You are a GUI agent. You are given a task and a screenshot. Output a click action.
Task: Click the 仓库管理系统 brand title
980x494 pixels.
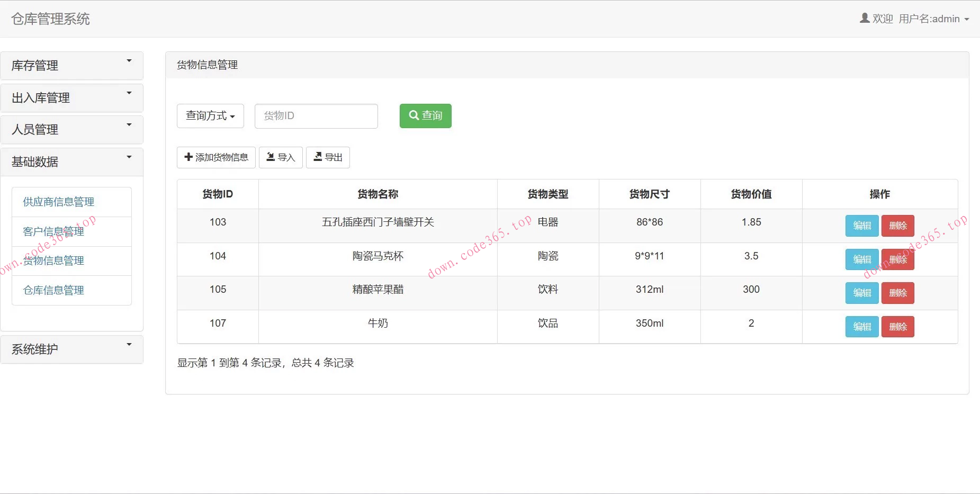pos(50,19)
